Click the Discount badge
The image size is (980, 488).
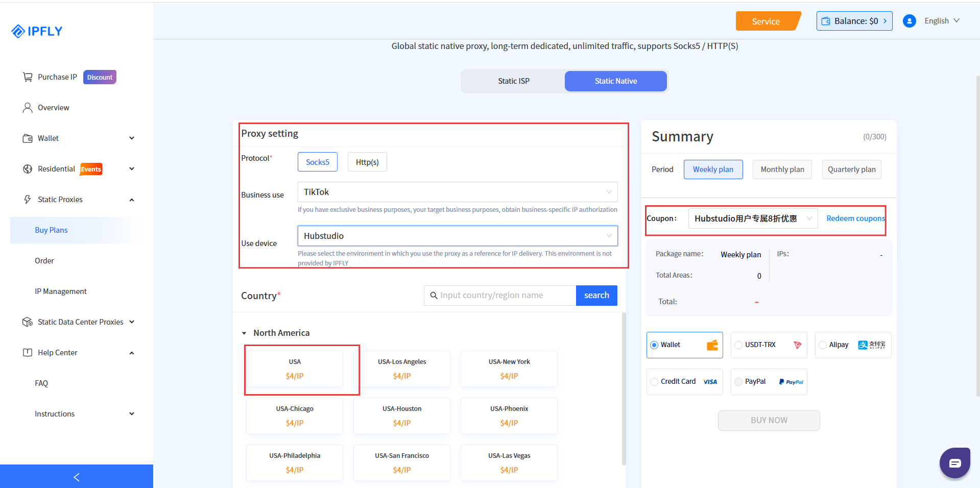pyautogui.click(x=100, y=77)
